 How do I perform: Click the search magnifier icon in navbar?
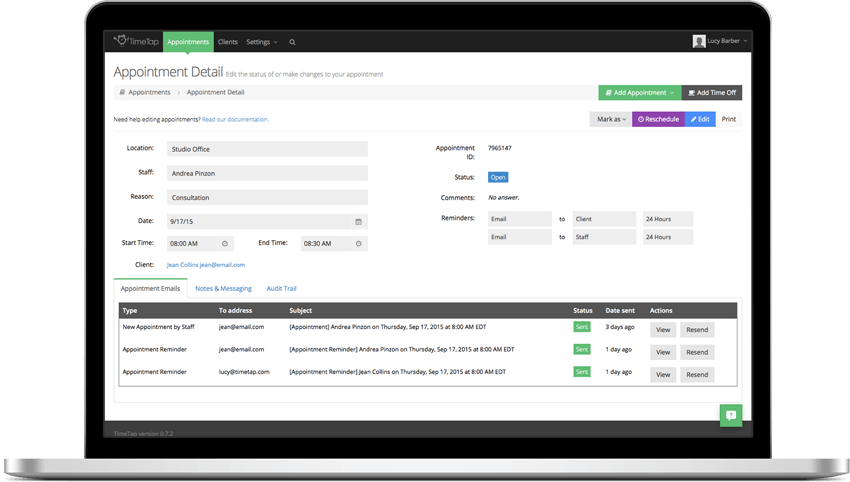[292, 42]
